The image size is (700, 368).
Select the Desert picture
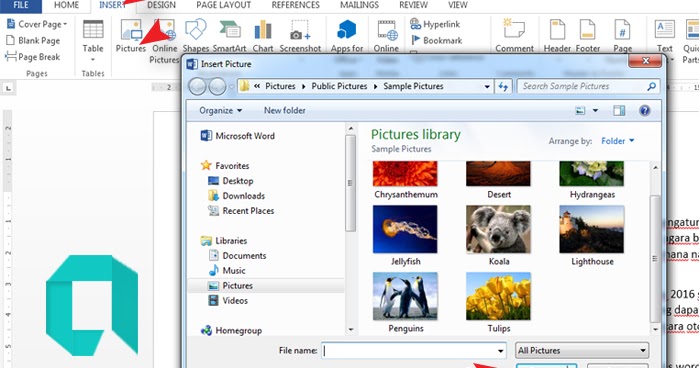pyautogui.click(x=499, y=180)
